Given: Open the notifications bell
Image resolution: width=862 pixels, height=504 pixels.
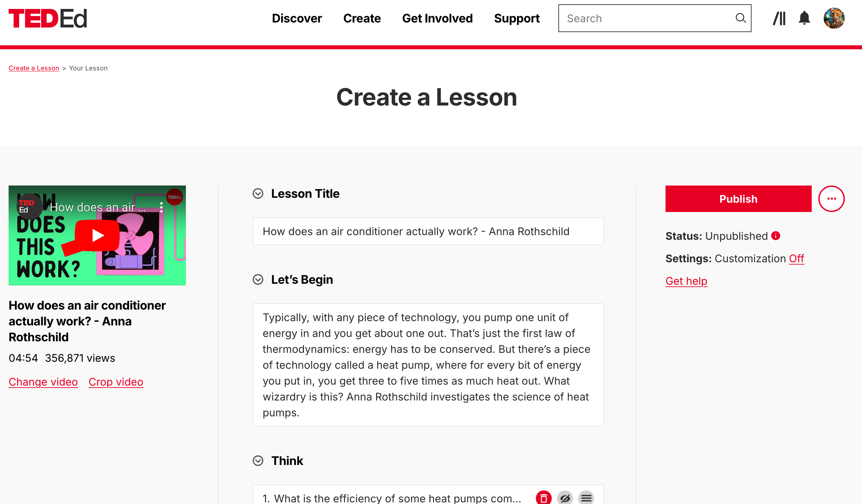Looking at the screenshot, I should (x=804, y=18).
